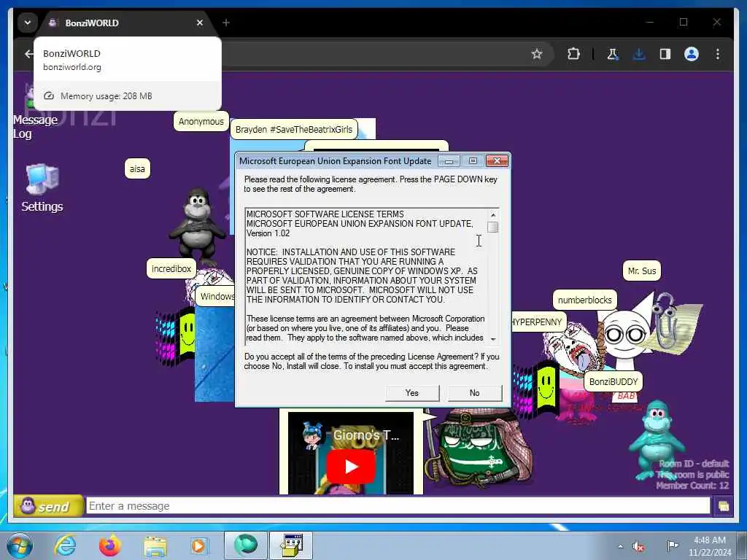Click the muted volume tray icon
The width and height of the screenshot is (747, 560).
tap(638, 547)
